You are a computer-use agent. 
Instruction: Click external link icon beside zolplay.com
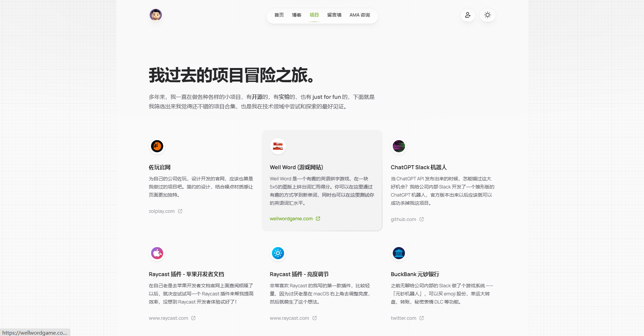180,211
